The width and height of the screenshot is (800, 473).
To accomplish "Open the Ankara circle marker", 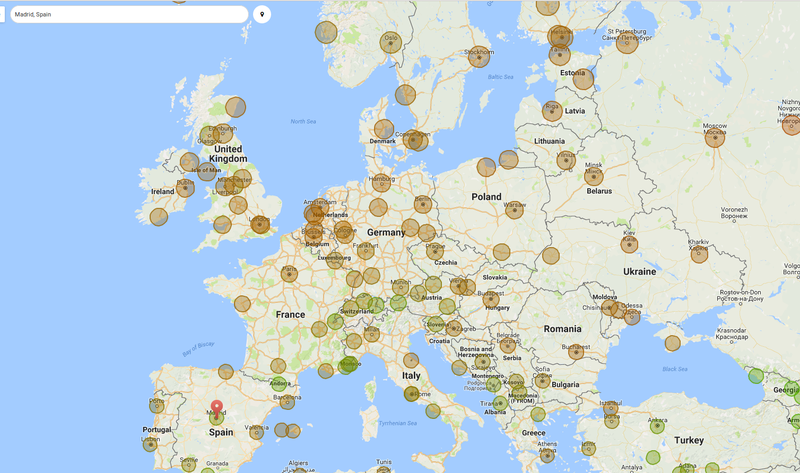I will coord(657,426).
